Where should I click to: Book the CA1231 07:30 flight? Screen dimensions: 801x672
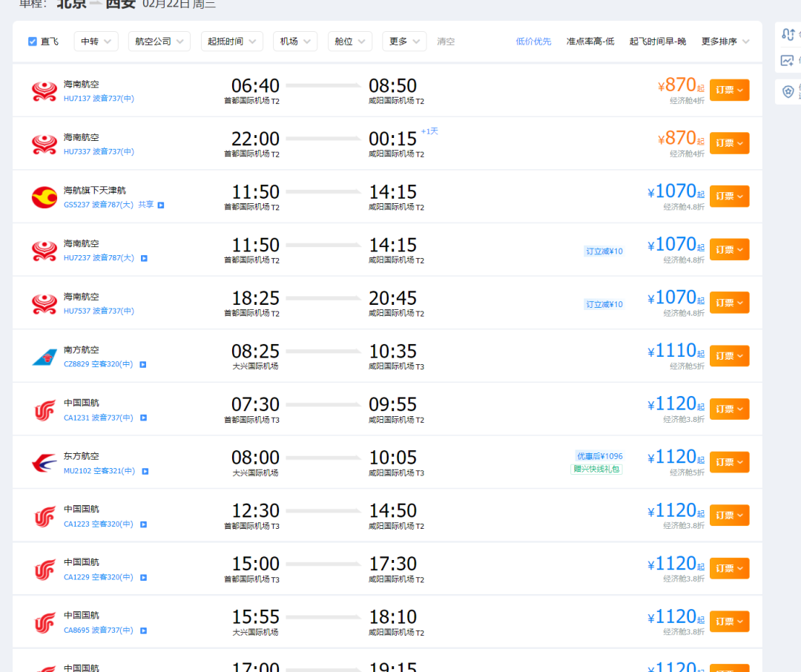point(730,409)
